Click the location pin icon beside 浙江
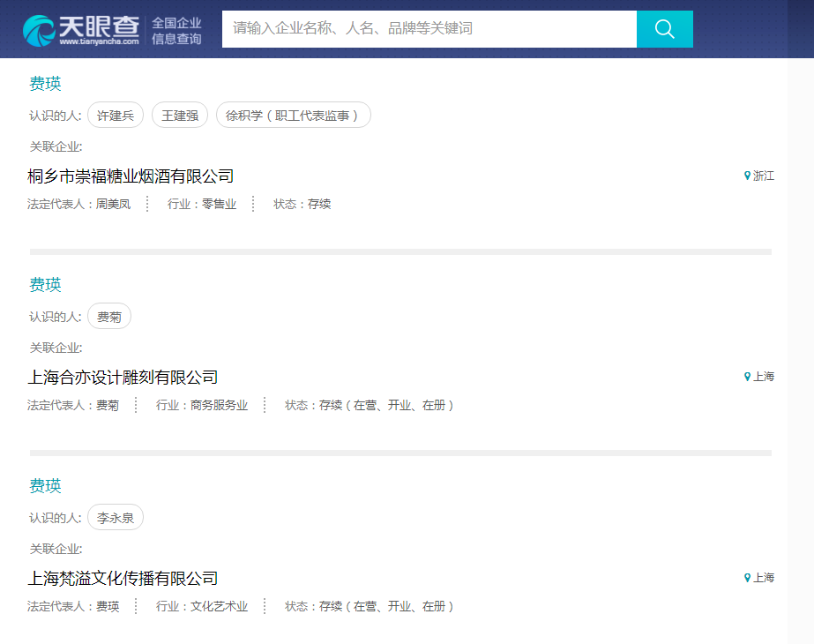 pos(748,176)
